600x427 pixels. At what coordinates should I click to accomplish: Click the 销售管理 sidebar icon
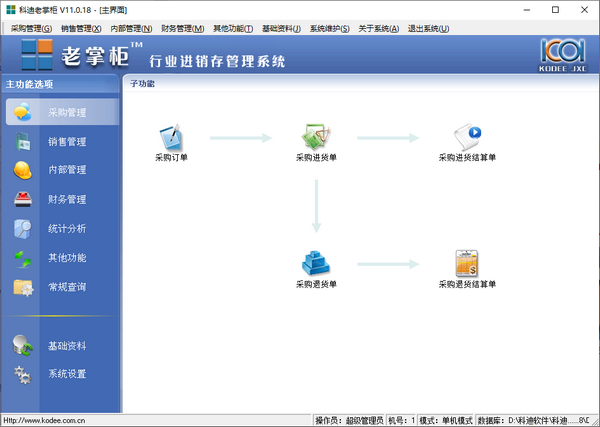coord(23,141)
